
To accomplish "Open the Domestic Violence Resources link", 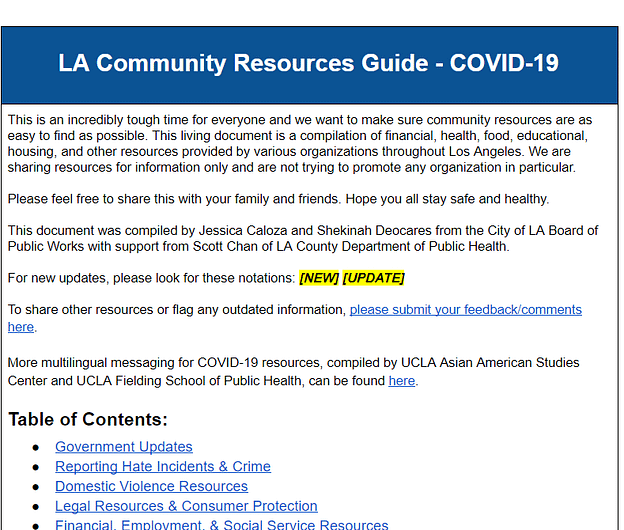I will 151,486.
